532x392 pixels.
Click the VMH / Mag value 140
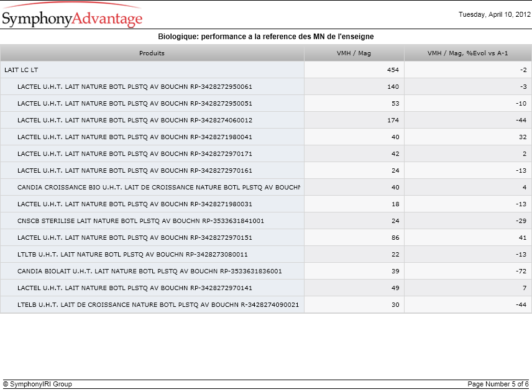tap(393, 87)
